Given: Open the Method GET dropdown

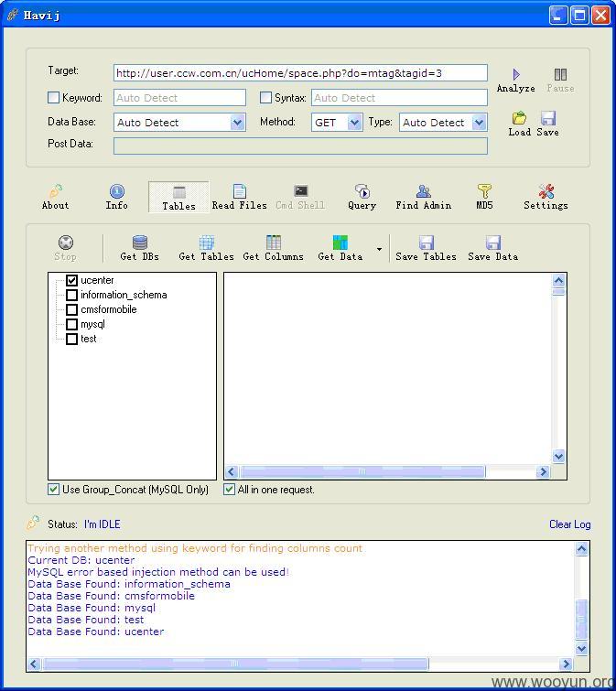Looking at the screenshot, I should [x=354, y=122].
